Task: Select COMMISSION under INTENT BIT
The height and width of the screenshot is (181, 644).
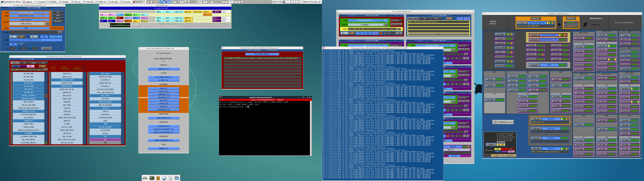Action: (571, 26)
